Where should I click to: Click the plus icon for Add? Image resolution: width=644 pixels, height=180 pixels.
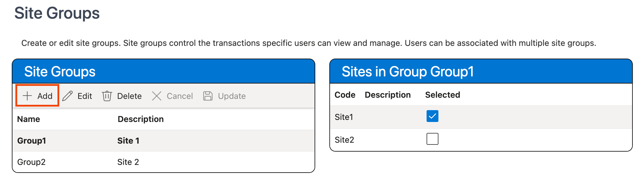pos(27,96)
